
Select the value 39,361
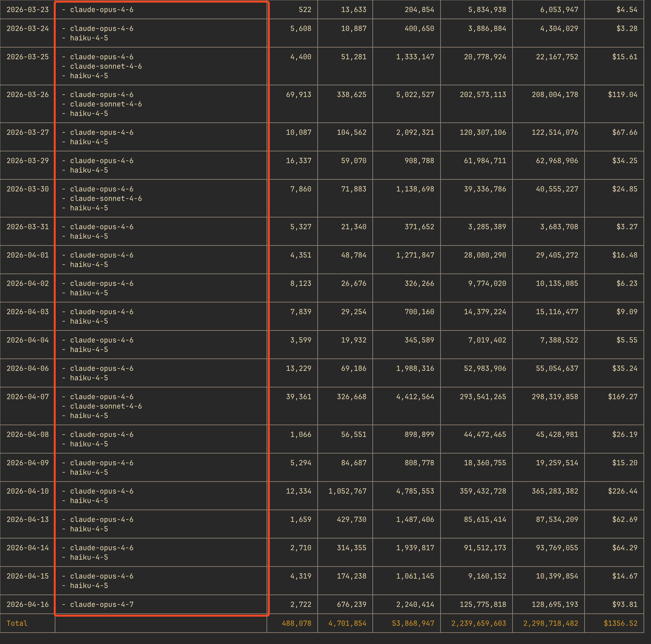299,397
